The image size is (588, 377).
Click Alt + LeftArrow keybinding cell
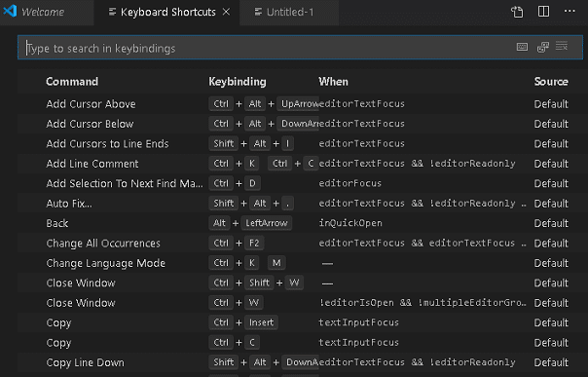pos(250,223)
